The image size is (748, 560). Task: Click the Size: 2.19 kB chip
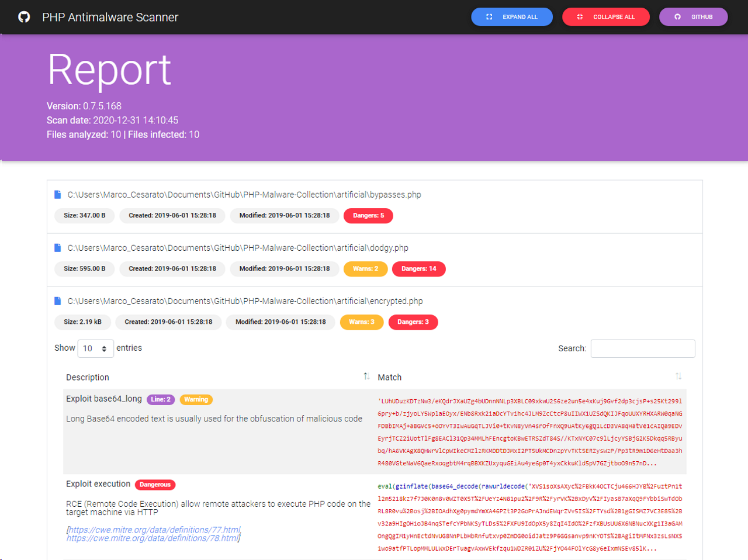click(82, 322)
